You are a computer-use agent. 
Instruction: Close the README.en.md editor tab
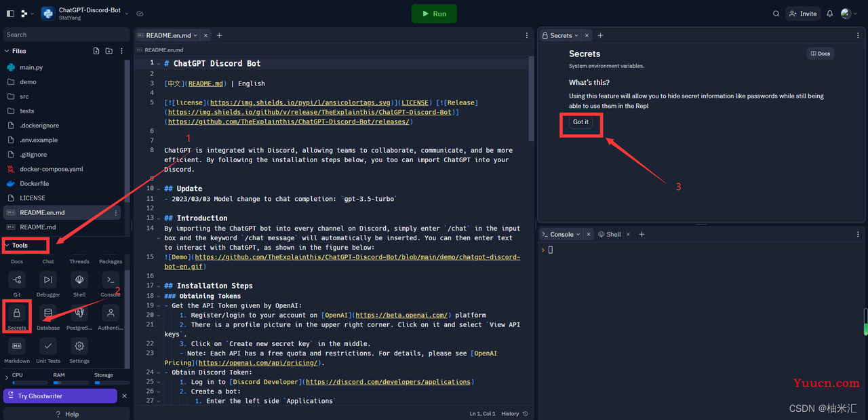206,35
